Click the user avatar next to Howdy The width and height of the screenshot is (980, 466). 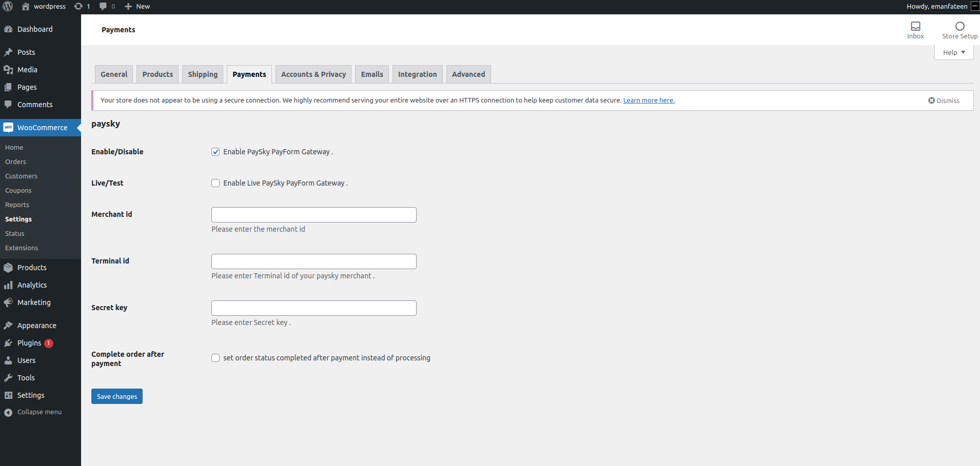coord(975,6)
